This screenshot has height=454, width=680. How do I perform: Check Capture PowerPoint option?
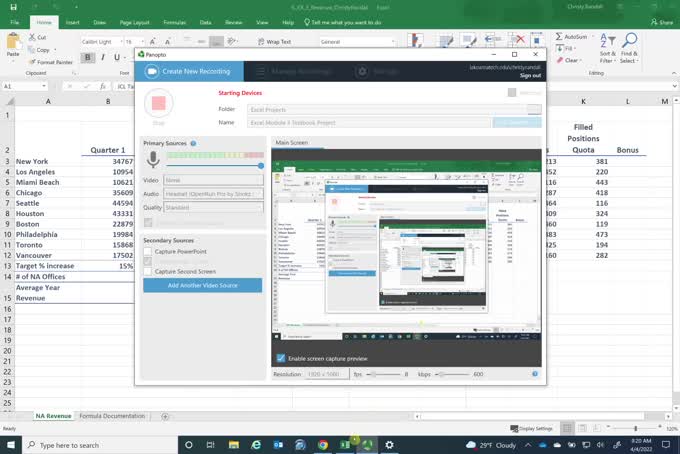[148, 251]
